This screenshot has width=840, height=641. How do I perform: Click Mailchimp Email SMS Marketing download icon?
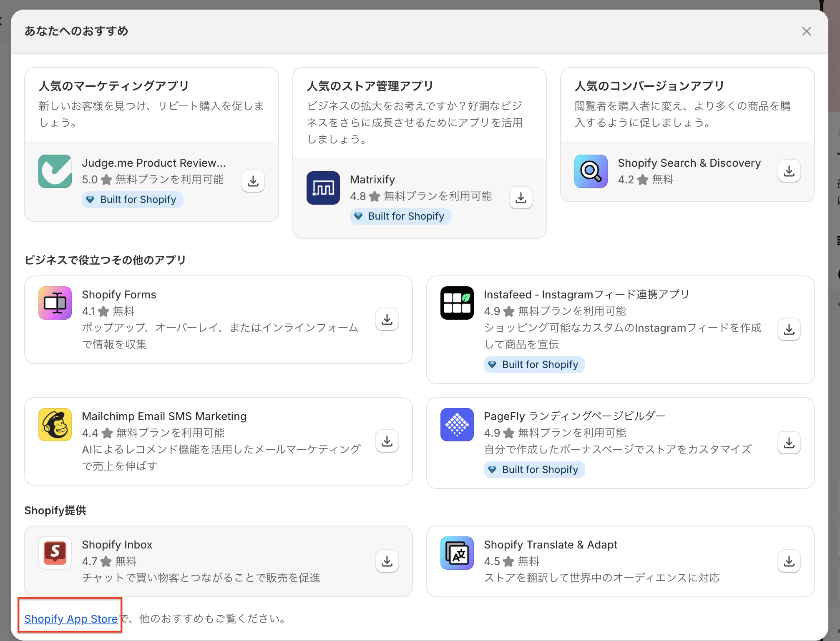(x=387, y=441)
